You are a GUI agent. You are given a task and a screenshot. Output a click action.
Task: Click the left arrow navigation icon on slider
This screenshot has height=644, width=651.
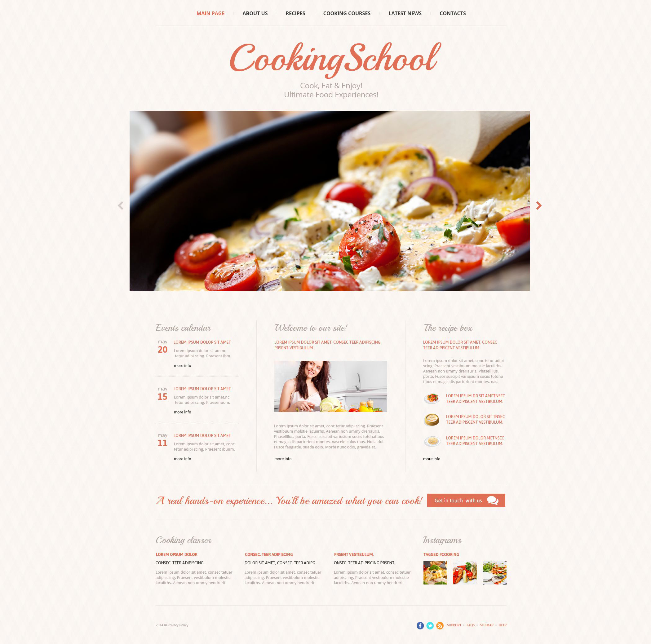[x=120, y=205]
